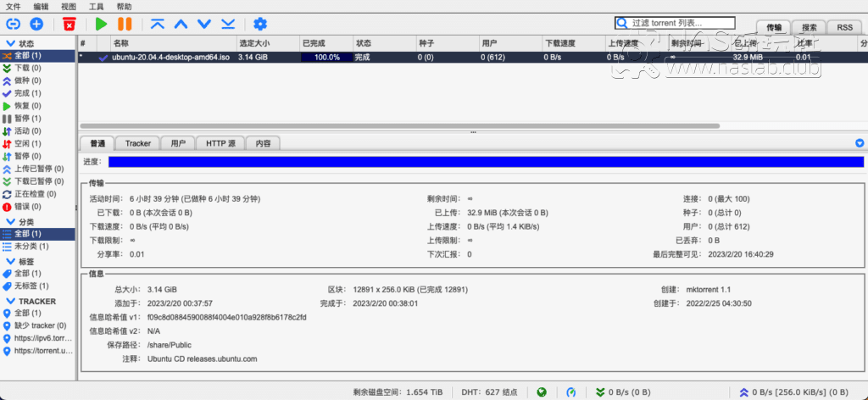The height and width of the screenshot is (400, 868).
Task: Filter by 空闲 (1) status
Action: 37,143
